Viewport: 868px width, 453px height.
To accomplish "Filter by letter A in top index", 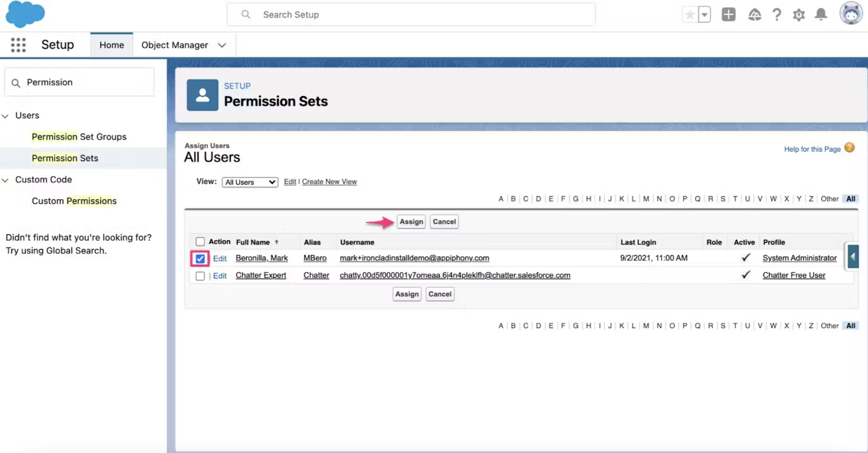I will [501, 199].
